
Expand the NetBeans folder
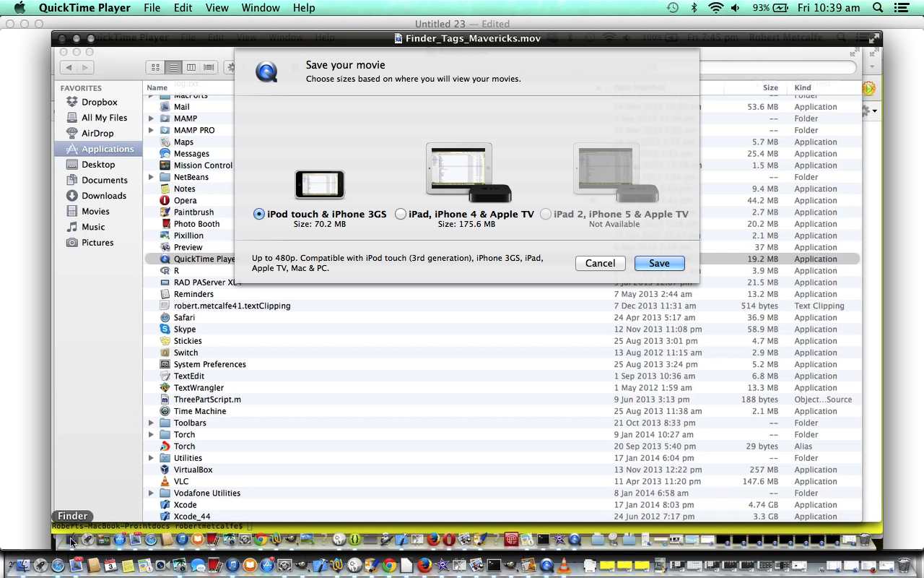pos(151,177)
